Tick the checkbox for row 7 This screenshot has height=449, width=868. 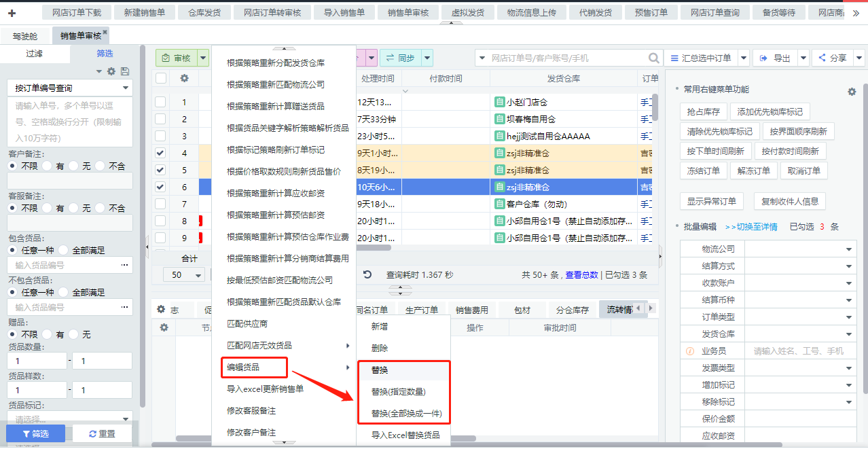160,204
